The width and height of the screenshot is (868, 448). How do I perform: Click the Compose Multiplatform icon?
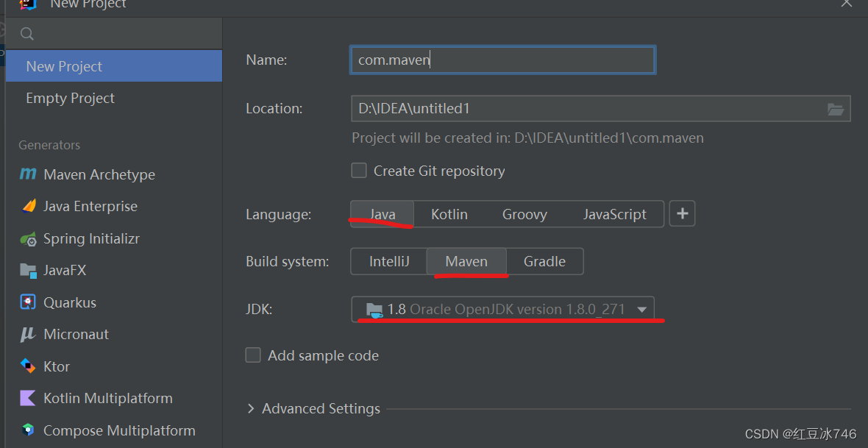click(28, 430)
